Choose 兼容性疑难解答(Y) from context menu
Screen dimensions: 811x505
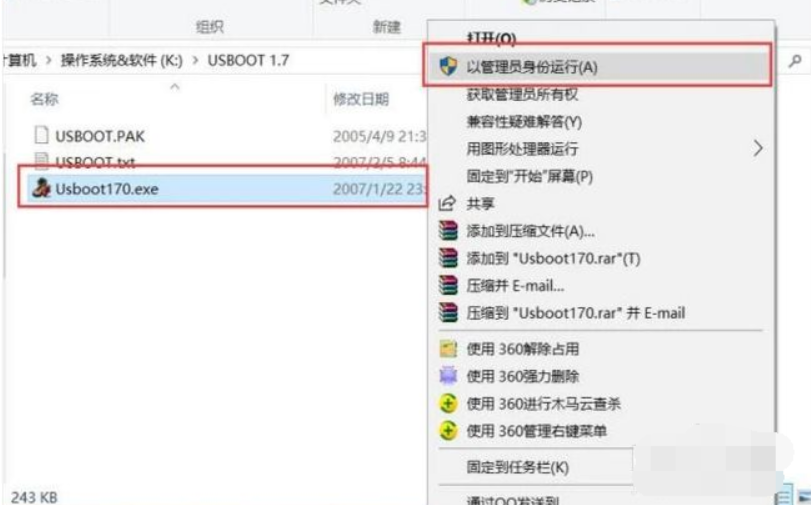tap(524, 122)
